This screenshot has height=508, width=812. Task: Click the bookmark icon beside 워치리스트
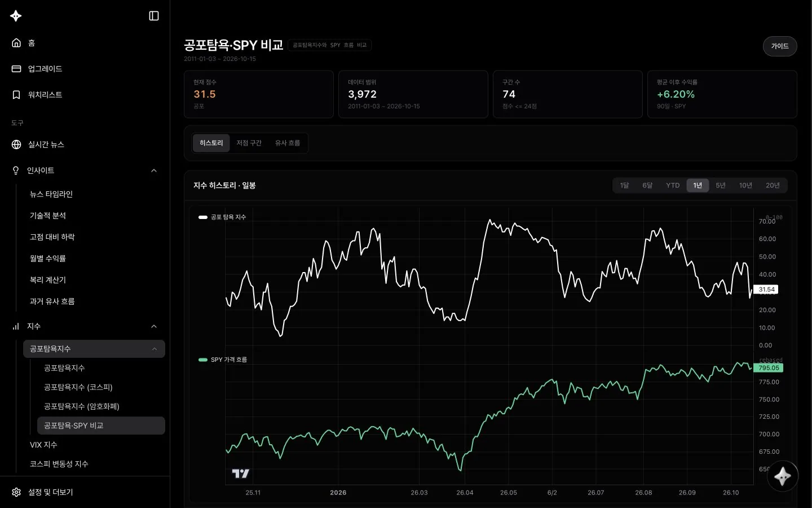click(x=16, y=95)
